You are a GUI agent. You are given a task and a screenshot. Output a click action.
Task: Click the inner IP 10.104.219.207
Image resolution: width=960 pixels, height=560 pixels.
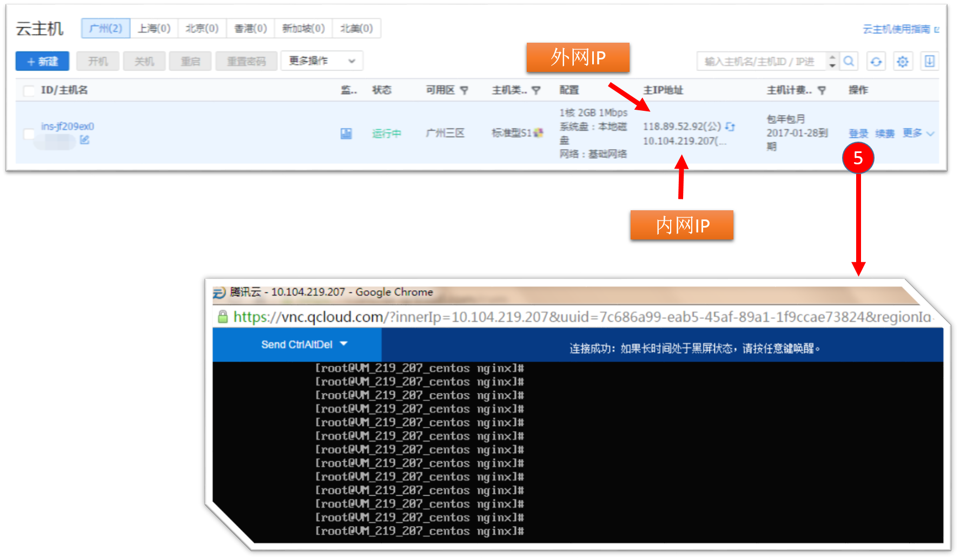[685, 141]
